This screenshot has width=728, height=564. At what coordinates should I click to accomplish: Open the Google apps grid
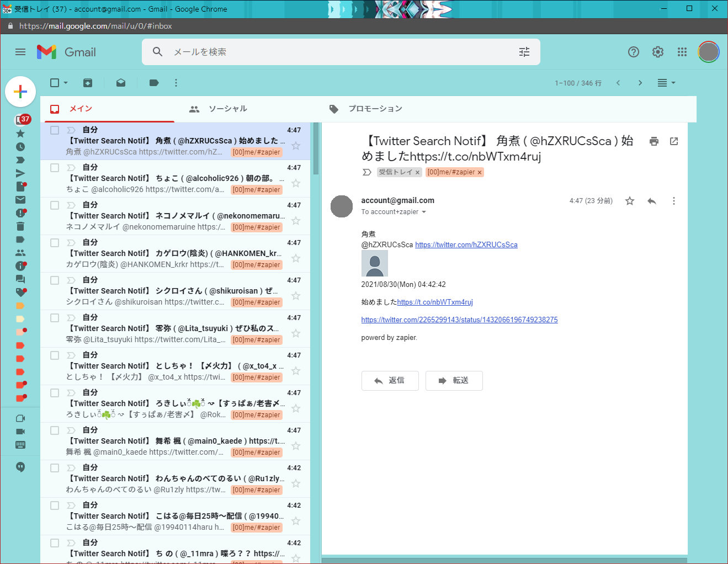(682, 52)
